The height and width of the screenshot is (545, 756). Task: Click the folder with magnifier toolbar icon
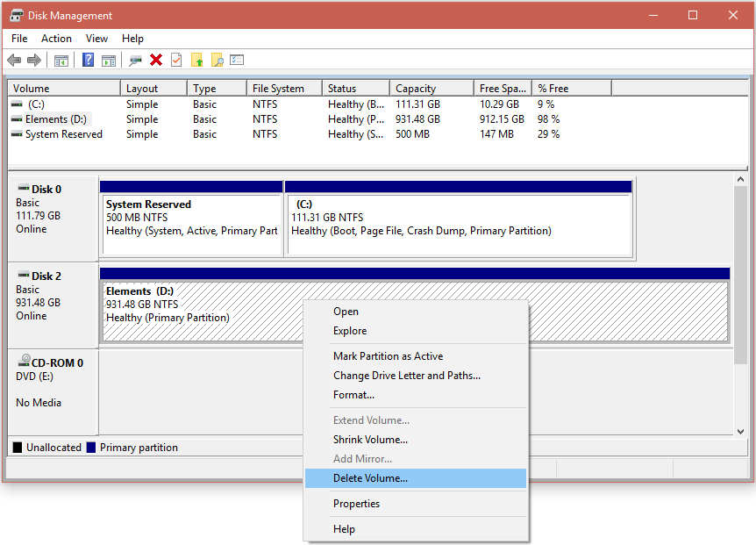tap(217, 60)
